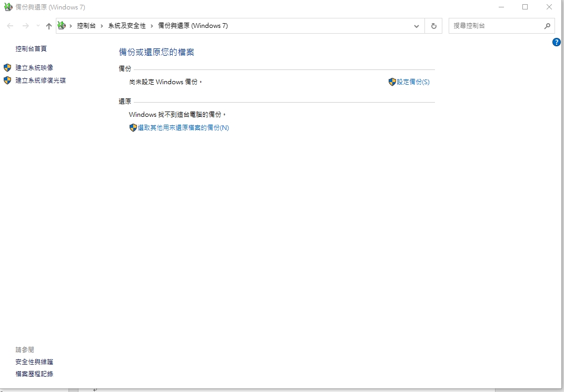Open help with the blue question icon

click(557, 42)
